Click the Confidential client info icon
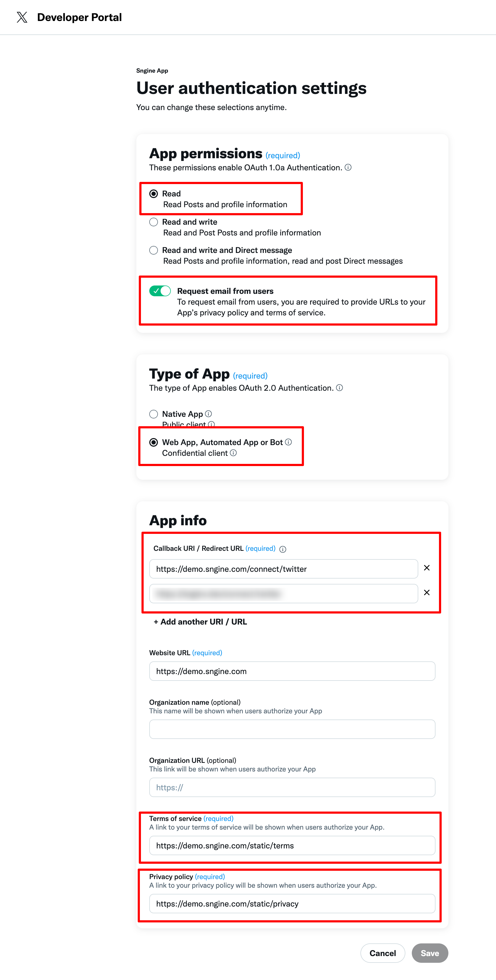The width and height of the screenshot is (496, 980). tap(233, 453)
